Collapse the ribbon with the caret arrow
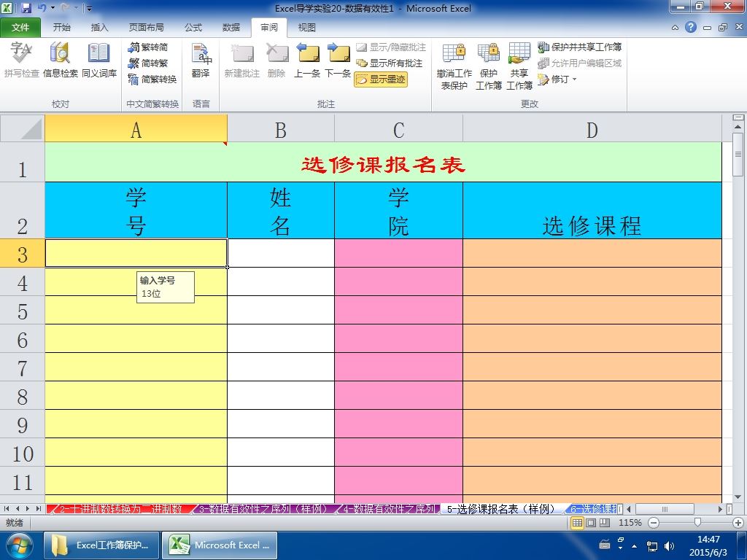 (675, 28)
